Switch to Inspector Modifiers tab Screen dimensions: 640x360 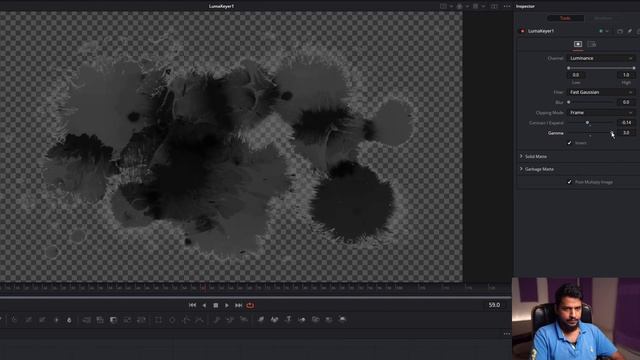pos(603,18)
